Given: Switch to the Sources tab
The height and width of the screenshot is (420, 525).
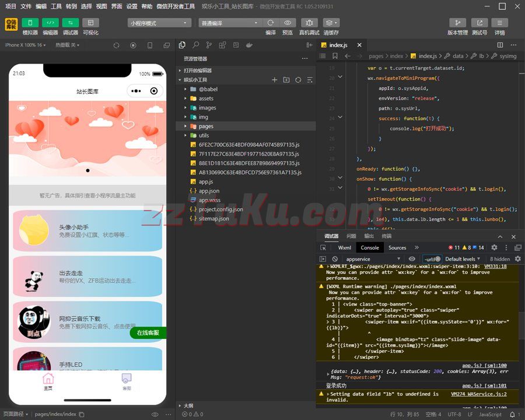Looking at the screenshot, I should pos(397,247).
